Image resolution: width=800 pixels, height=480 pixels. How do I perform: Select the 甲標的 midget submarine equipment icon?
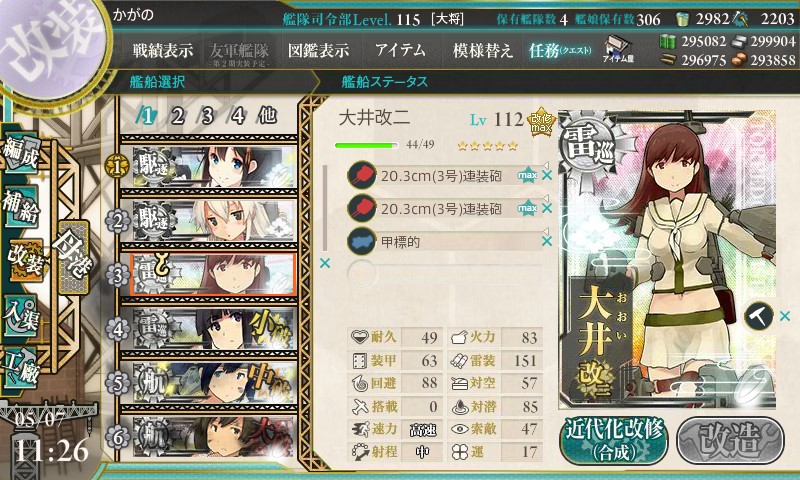tap(362, 241)
